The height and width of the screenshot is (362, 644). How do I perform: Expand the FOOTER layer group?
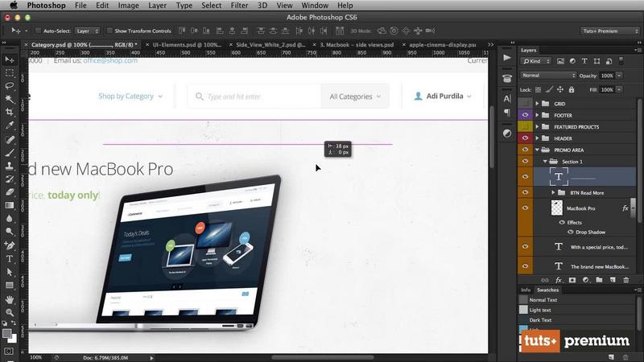[537, 115]
